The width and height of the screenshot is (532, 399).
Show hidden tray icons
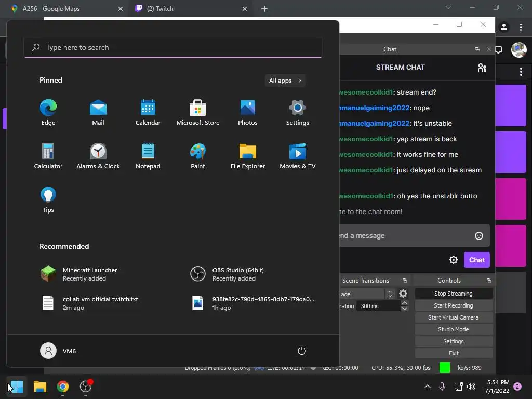[428, 387]
